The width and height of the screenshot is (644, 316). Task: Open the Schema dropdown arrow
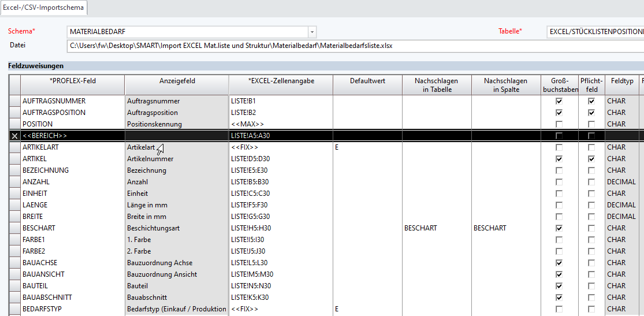tap(312, 32)
